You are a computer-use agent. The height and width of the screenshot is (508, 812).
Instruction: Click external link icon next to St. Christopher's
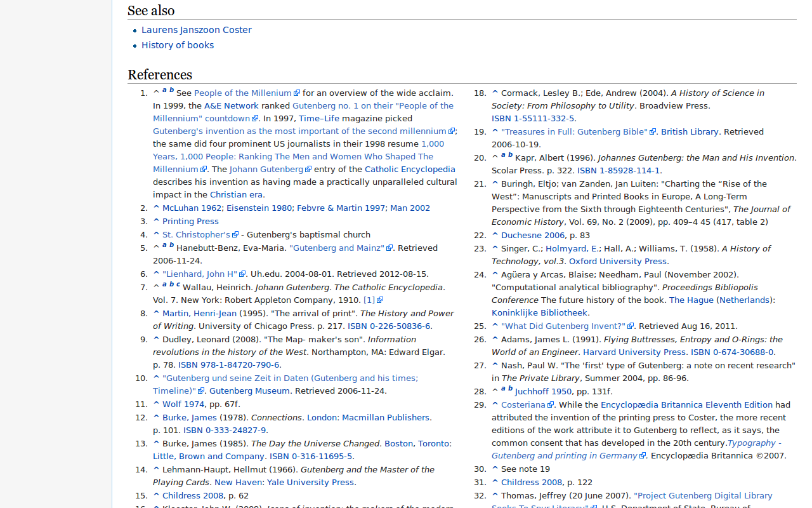click(x=235, y=235)
